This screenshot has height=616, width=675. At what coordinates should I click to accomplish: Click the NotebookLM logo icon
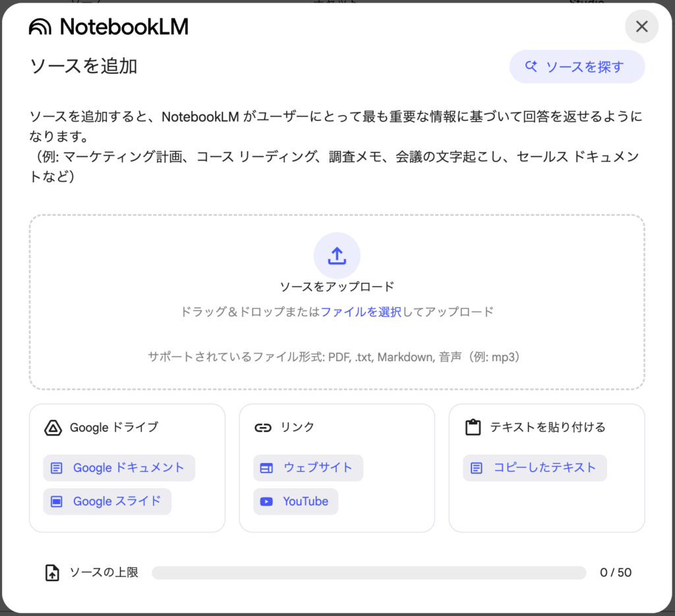click(40, 26)
